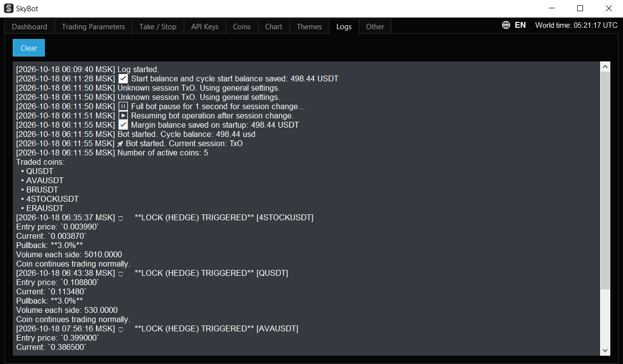This screenshot has width=623, height=364.
Task: Click the shield icon on QUSDT lock line
Action: point(120,274)
